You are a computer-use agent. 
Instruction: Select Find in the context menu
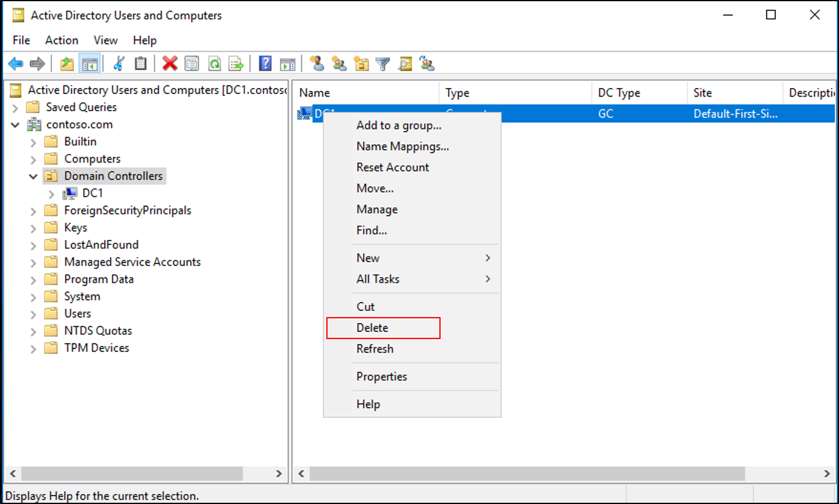(x=412, y=230)
